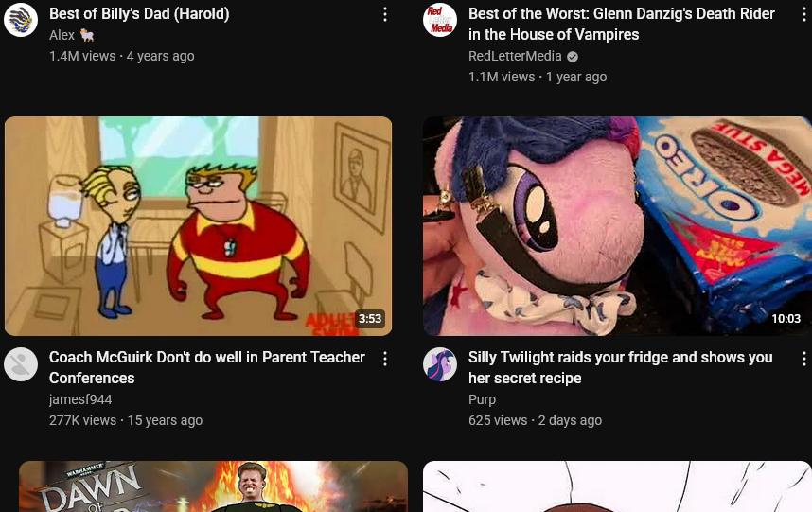Open Glenn Danzig's Death Rider video title
The width and height of the screenshot is (812, 512).
click(622, 25)
